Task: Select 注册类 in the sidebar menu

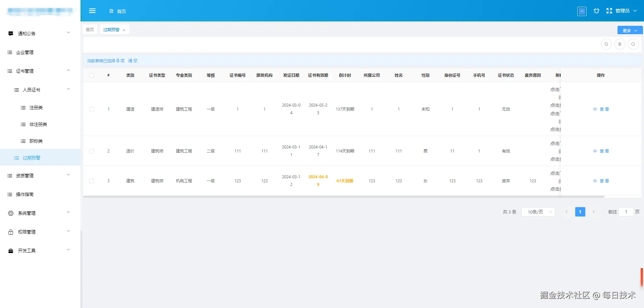Action: coord(36,108)
